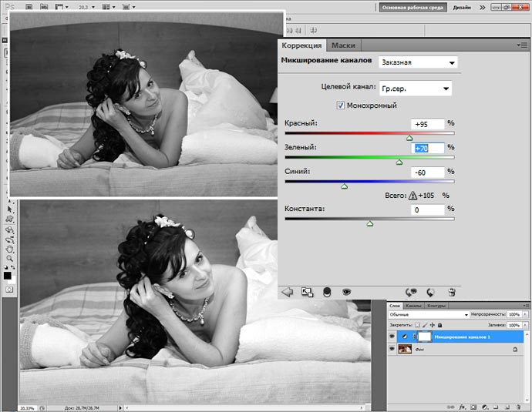Image resolution: width=532 pixels, height=412 pixels.
Task: Click the reset adjustment arrow icon
Action: pyautogui.click(x=430, y=292)
